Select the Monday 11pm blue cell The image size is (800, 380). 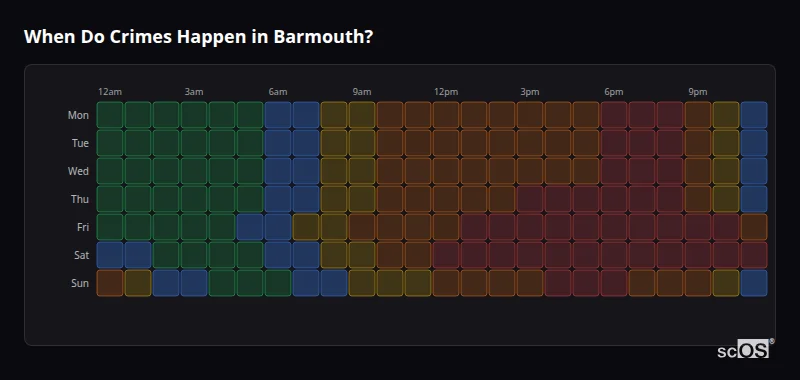pyautogui.click(x=754, y=115)
